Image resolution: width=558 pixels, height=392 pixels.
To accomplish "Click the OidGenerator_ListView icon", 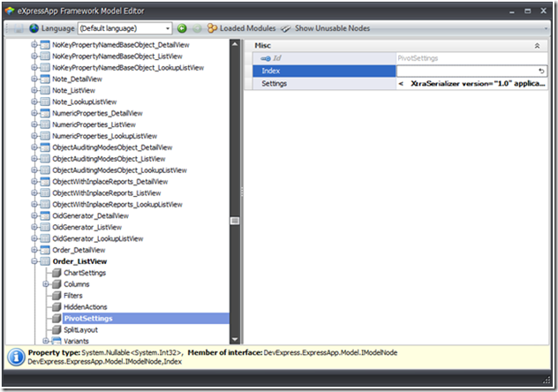I will pyautogui.click(x=45, y=227).
